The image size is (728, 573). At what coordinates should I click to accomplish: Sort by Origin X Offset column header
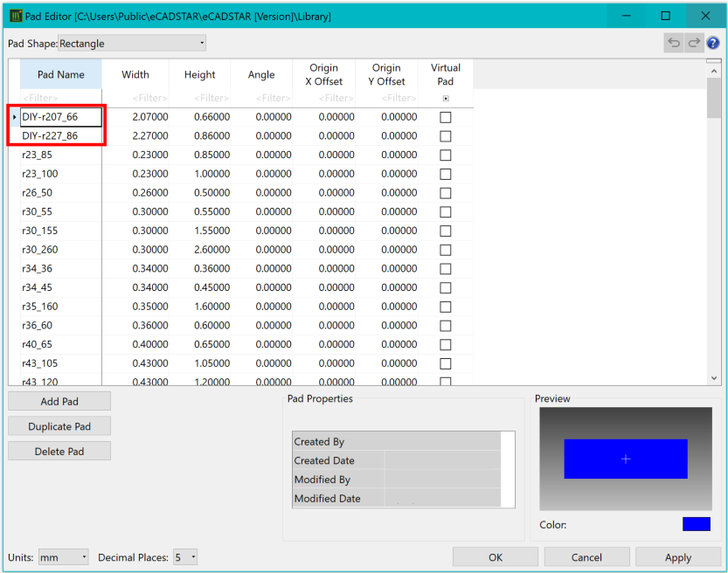[323, 74]
